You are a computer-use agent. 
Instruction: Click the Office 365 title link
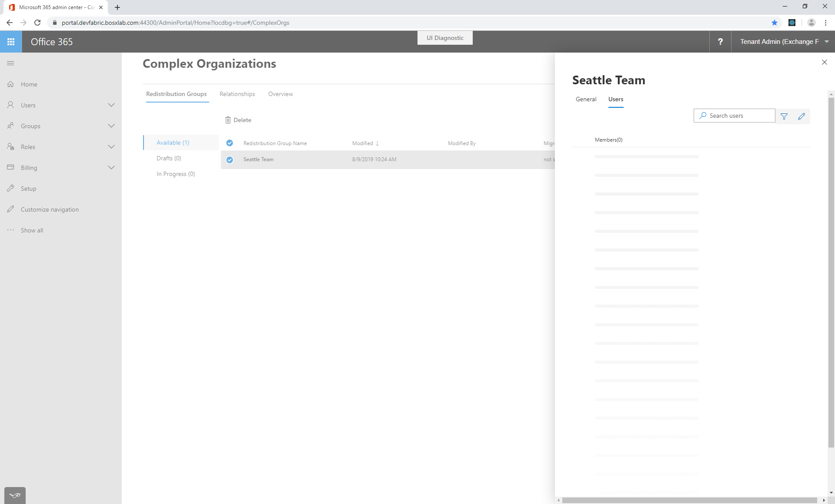tap(52, 42)
